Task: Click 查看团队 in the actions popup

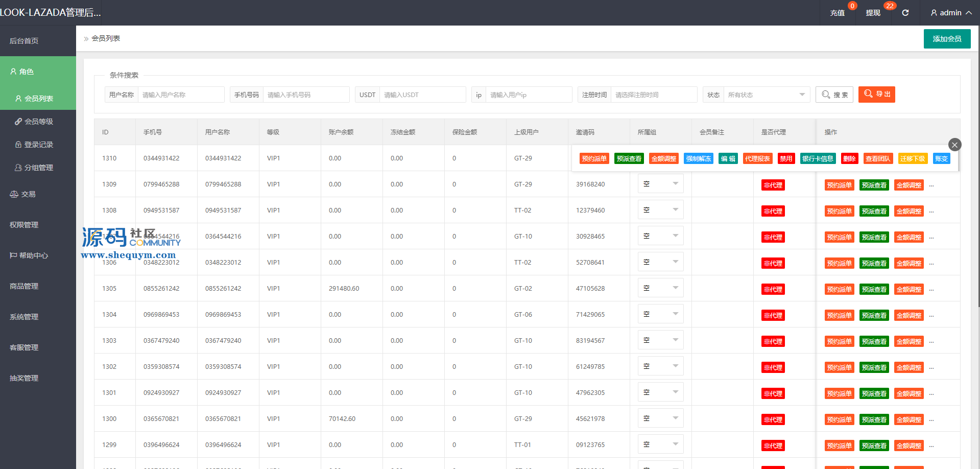Action: 878,158
